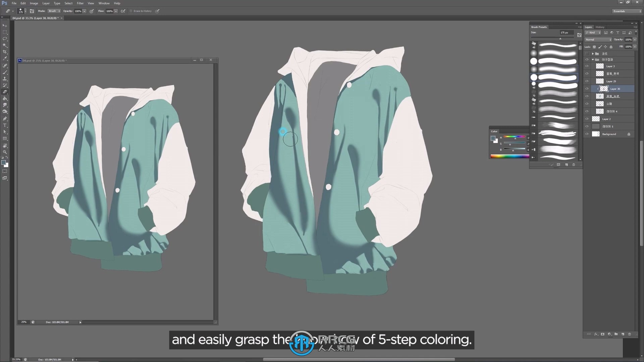The width and height of the screenshot is (644, 362).
Task: Hide Layer 29 in Layers panel
Action: (587, 81)
